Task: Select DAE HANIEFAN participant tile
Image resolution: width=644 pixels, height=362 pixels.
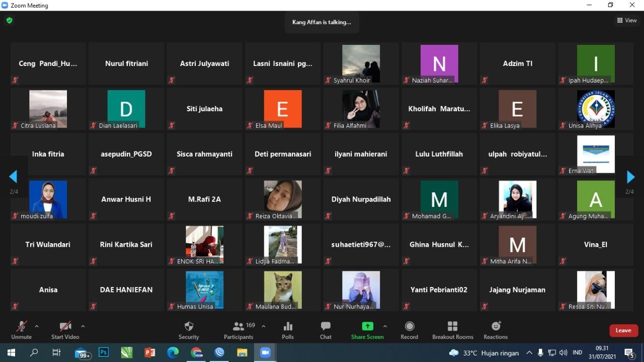Action: (126, 290)
